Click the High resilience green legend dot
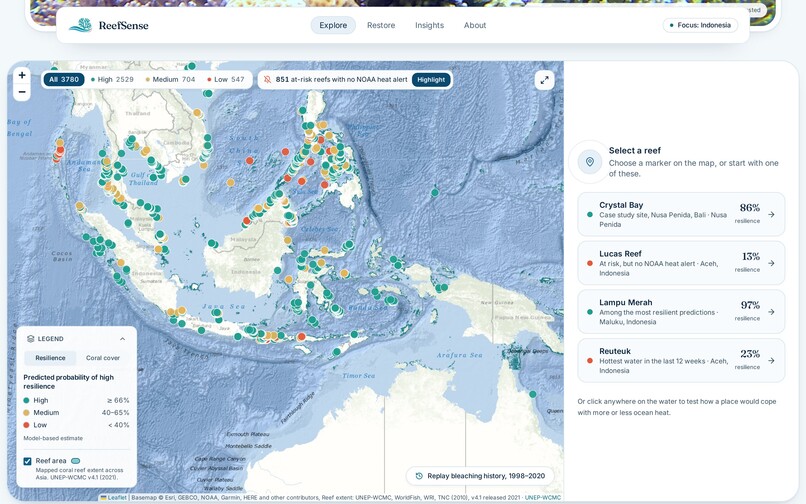Image resolution: width=806 pixels, height=504 pixels. click(26, 400)
